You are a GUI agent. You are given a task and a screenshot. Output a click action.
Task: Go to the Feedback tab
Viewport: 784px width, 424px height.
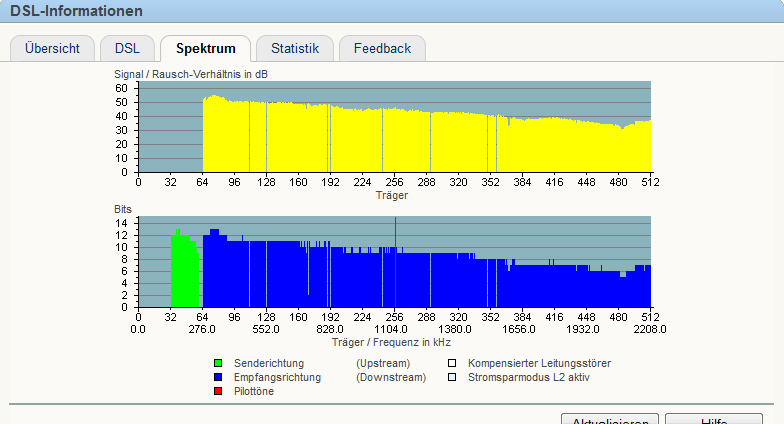[382, 48]
